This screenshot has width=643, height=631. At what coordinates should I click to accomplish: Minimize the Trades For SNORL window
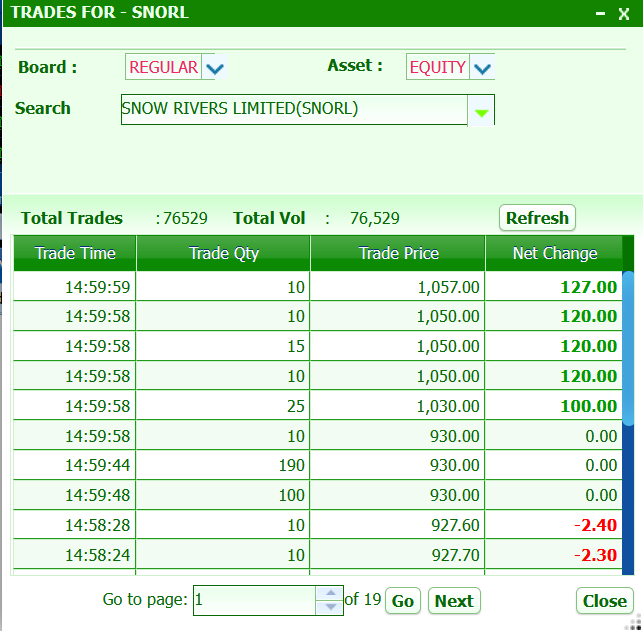pyautogui.click(x=600, y=14)
